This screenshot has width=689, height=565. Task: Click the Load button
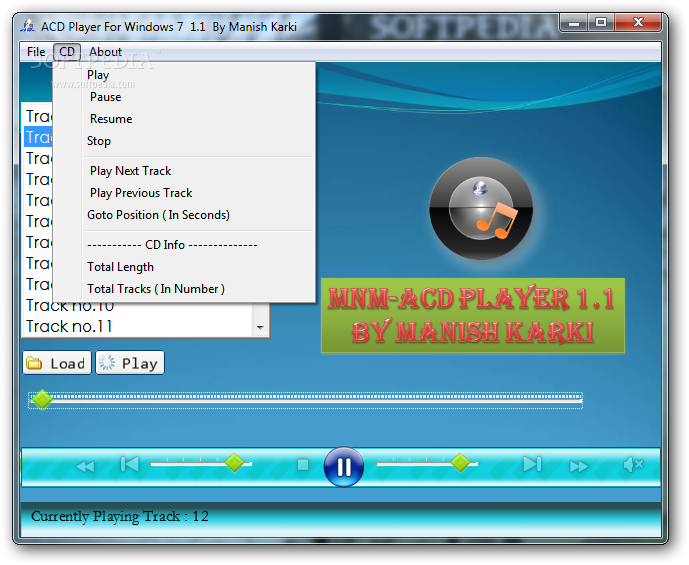(57, 363)
